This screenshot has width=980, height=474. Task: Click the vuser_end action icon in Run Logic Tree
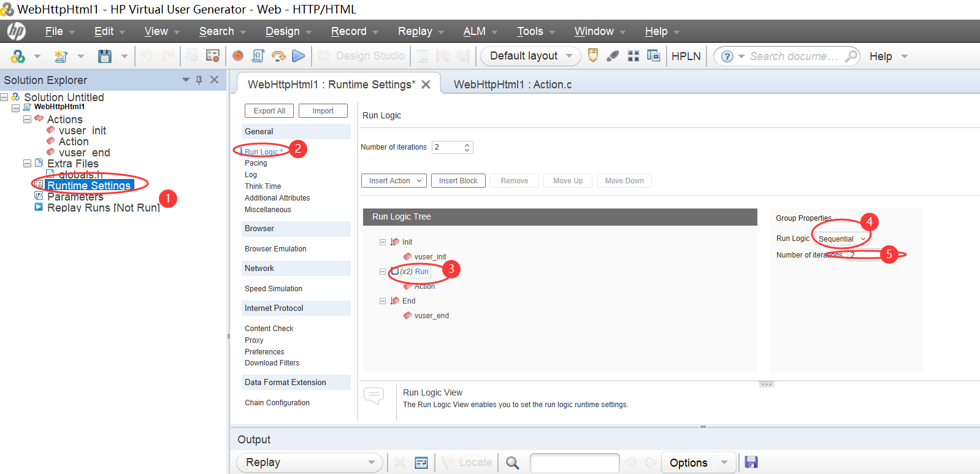[407, 316]
